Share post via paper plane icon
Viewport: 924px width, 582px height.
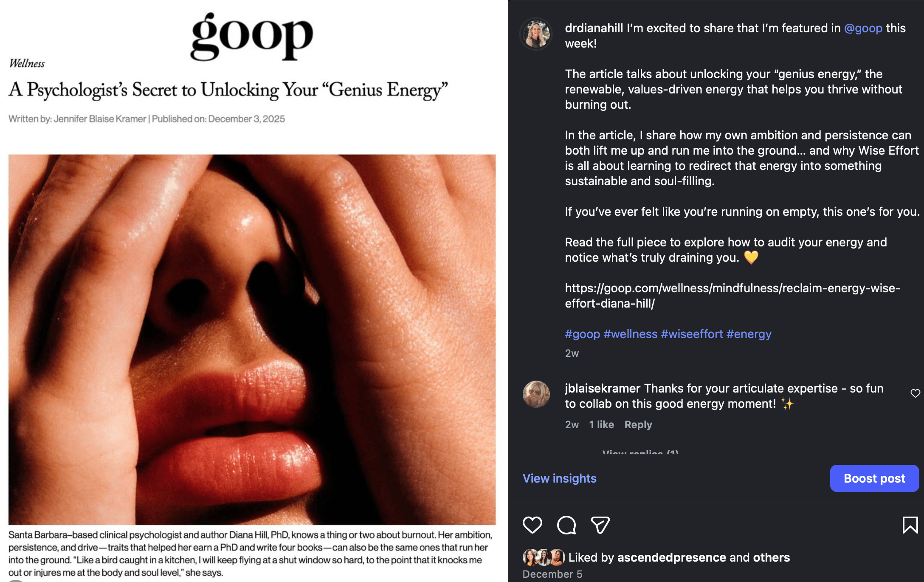600,525
